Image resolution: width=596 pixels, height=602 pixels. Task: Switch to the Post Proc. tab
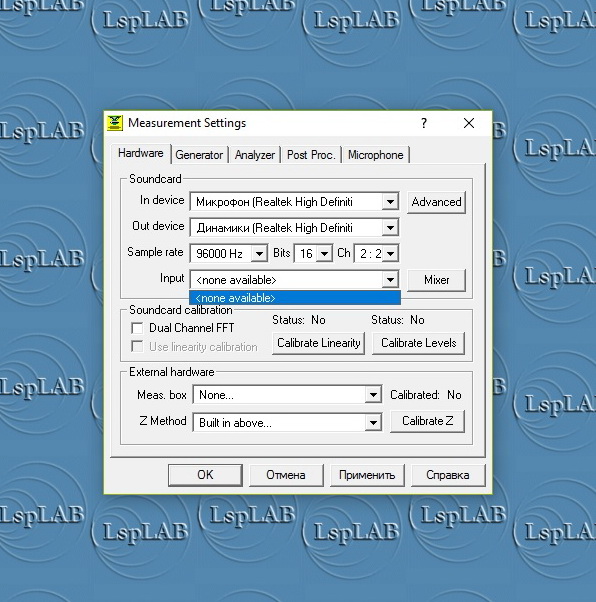click(x=311, y=155)
